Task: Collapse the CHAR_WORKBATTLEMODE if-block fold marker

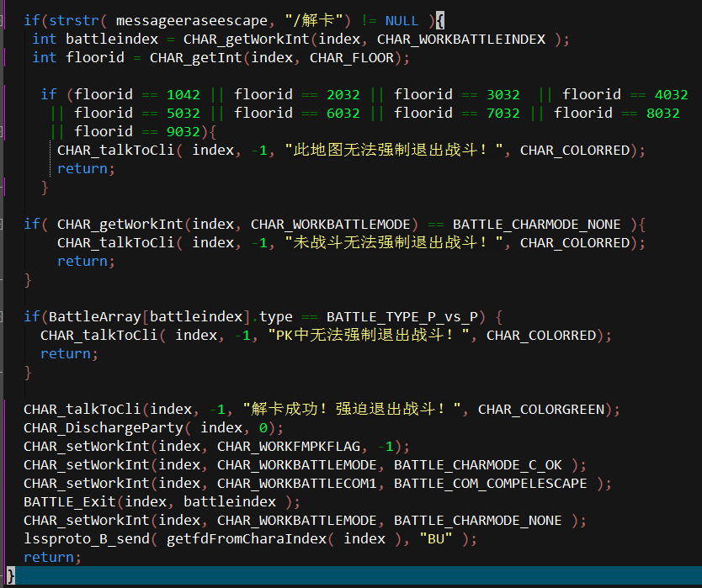Action: coord(2,225)
